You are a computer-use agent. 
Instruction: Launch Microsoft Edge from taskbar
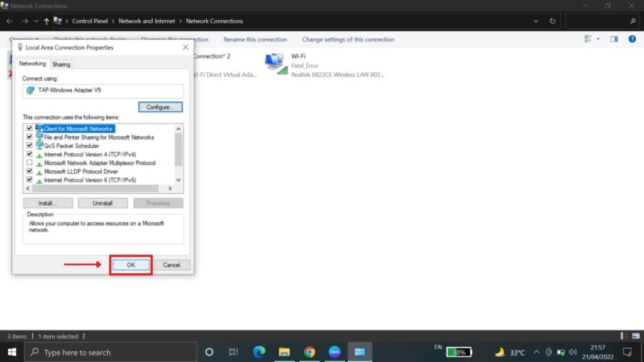[259, 352]
